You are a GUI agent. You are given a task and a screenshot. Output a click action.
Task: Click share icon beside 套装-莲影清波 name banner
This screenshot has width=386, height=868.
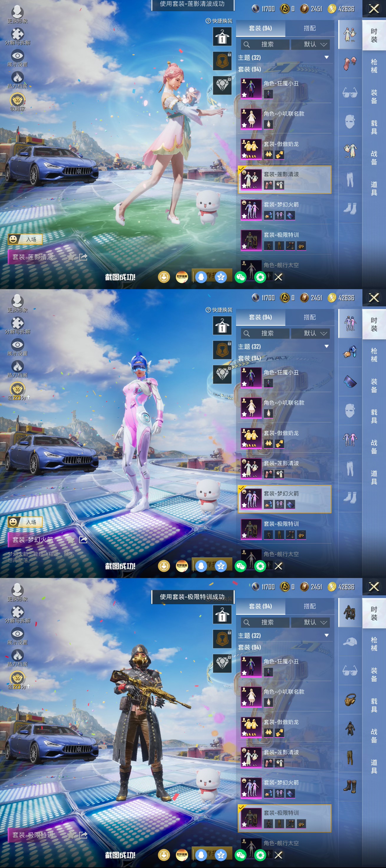83,257
